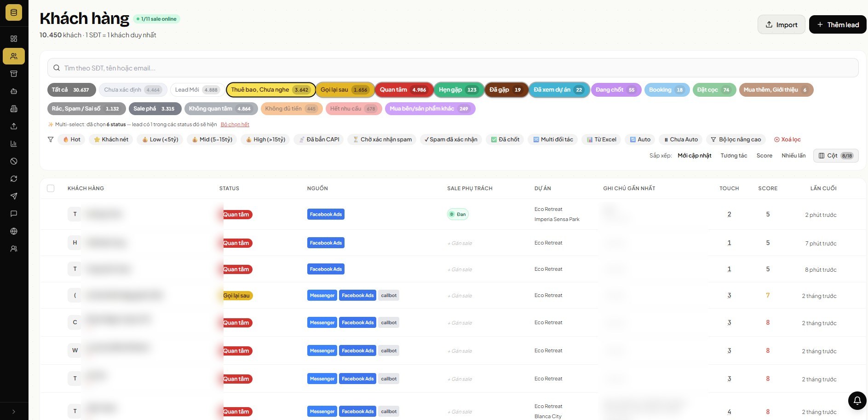
Task: Apply the Chưa Auto filter
Action: click(x=680, y=140)
